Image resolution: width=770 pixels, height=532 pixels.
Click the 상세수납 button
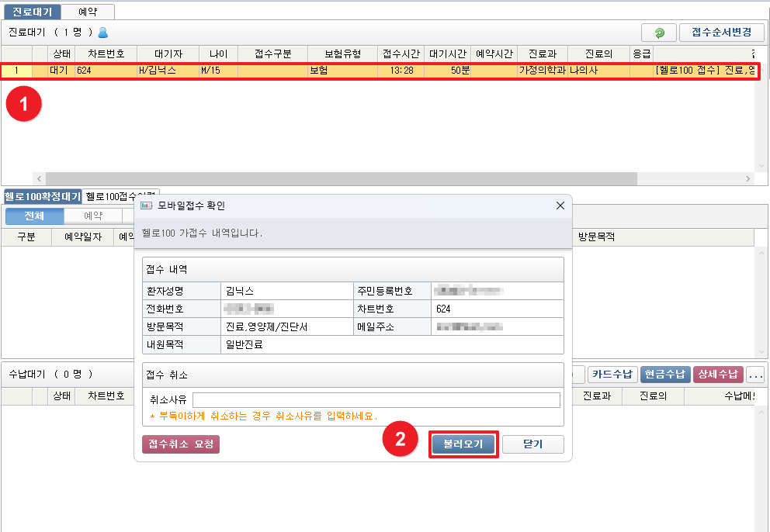[718, 375]
